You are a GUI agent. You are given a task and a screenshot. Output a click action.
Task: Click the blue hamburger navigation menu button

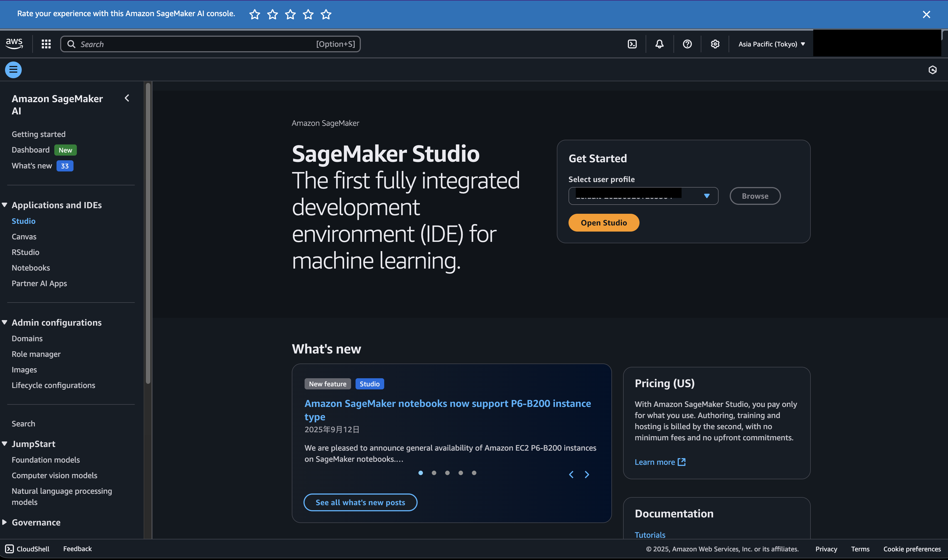13,70
